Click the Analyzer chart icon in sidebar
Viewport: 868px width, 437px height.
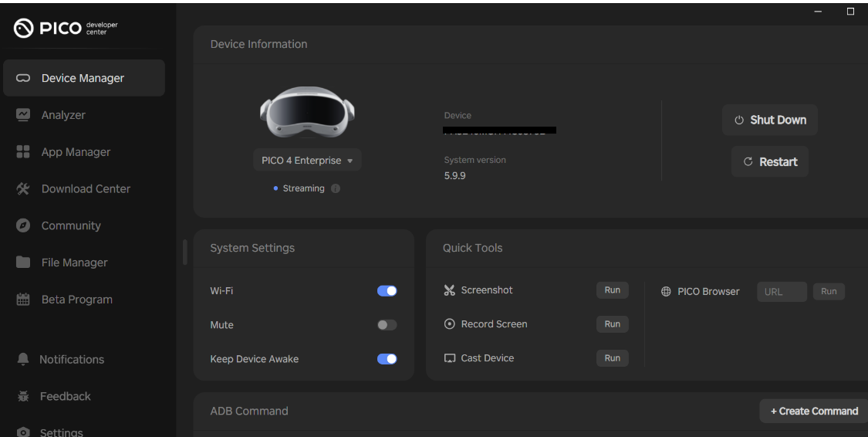click(x=23, y=114)
